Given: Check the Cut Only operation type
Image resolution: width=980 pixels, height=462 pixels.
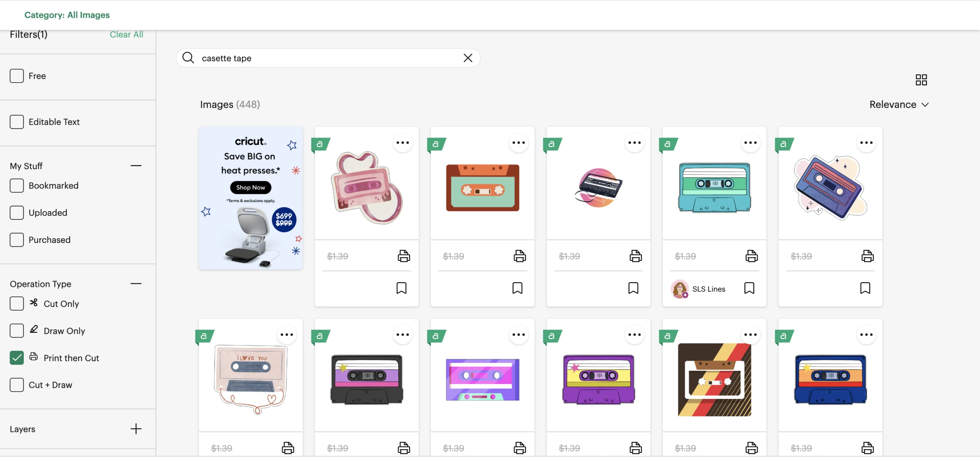Looking at the screenshot, I should coord(17,304).
